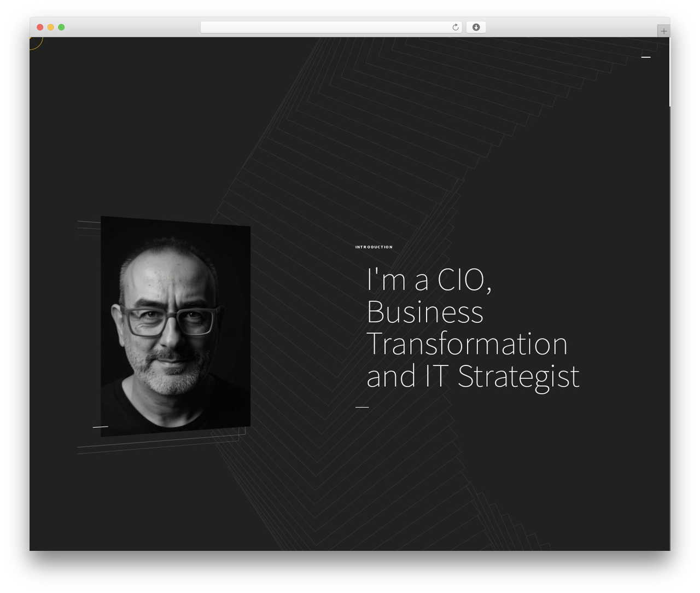Open a new tab with the plus button
Image resolution: width=700 pixels, height=593 pixels.
coord(663,31)
